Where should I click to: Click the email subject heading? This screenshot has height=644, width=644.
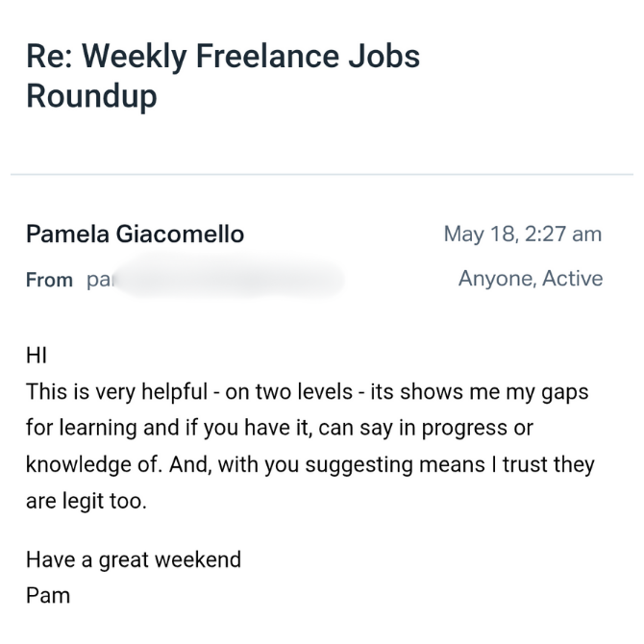[223, 56]
